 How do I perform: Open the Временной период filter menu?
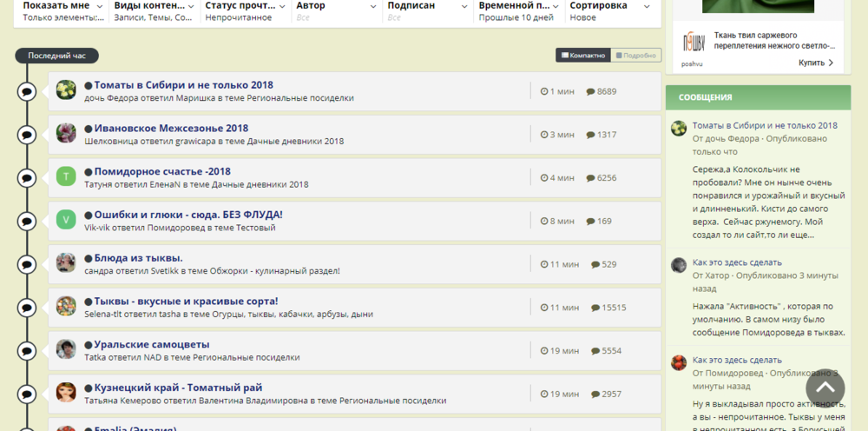click(517, 10)
